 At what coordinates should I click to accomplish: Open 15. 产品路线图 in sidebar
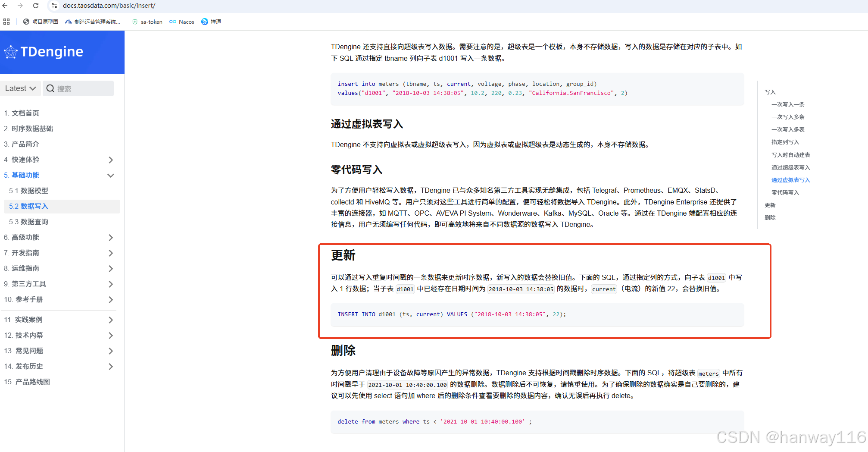pyautogui.click(x=27, y=382)
